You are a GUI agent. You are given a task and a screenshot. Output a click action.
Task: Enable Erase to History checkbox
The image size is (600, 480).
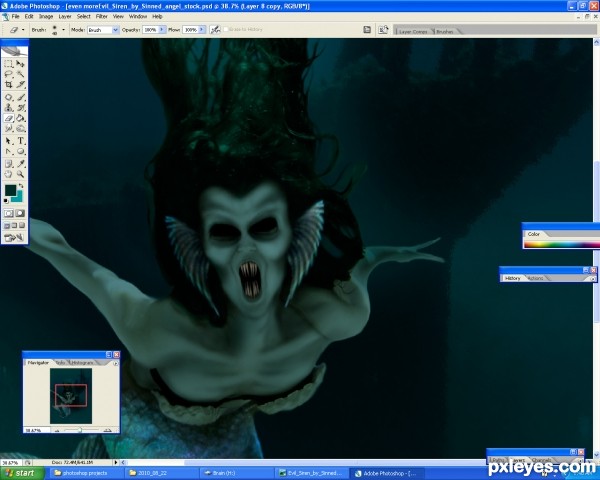(226, 29)
